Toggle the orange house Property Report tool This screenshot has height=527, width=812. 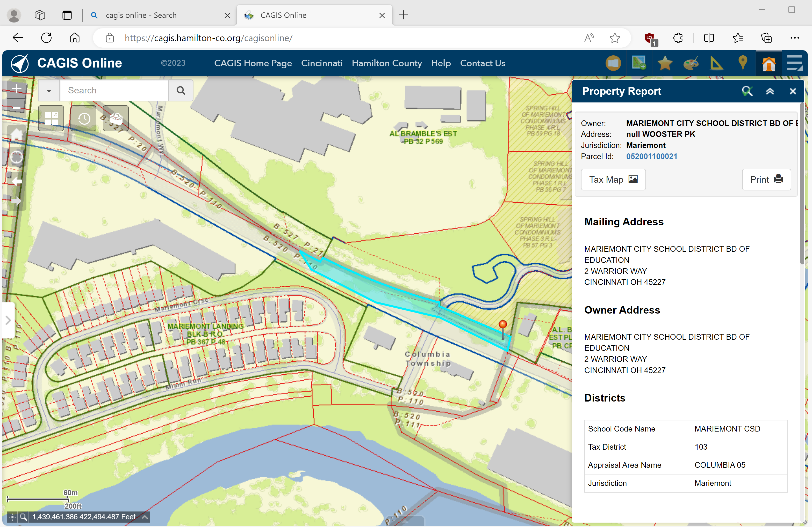pos(769,63)
